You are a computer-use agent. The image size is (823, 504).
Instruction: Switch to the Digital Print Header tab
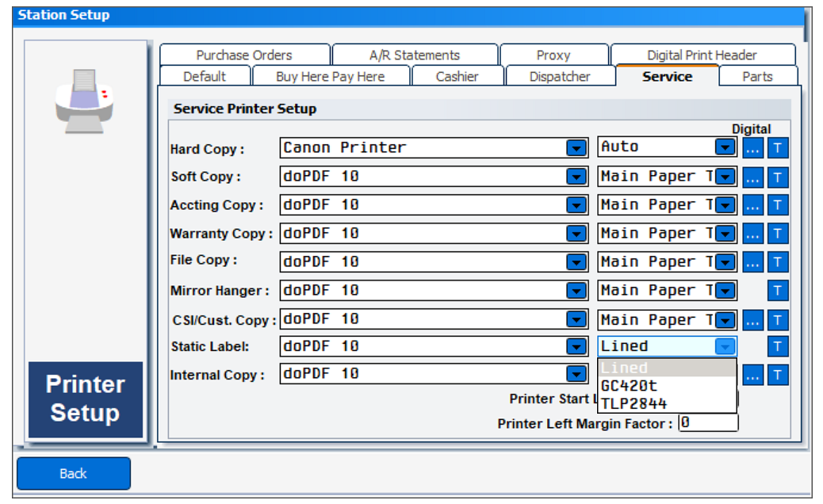tap(702, 55)
